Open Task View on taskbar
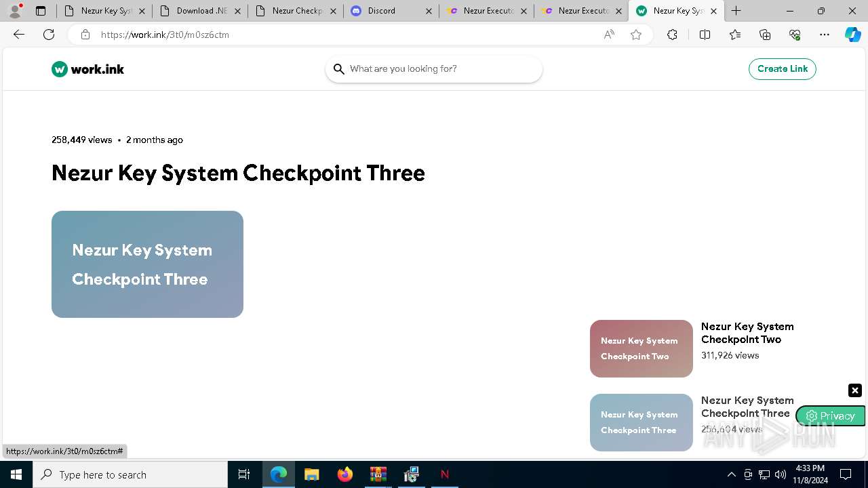This screenshot has width=868, height=488. tap(244, 474)
